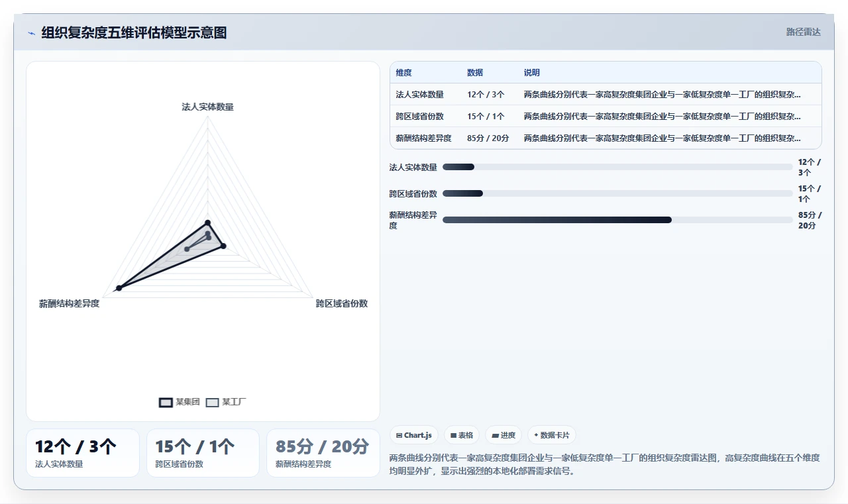Viewport: 848px width, 504px height.
Task: Select the 进度 tag chip
Action: point(503,435)
